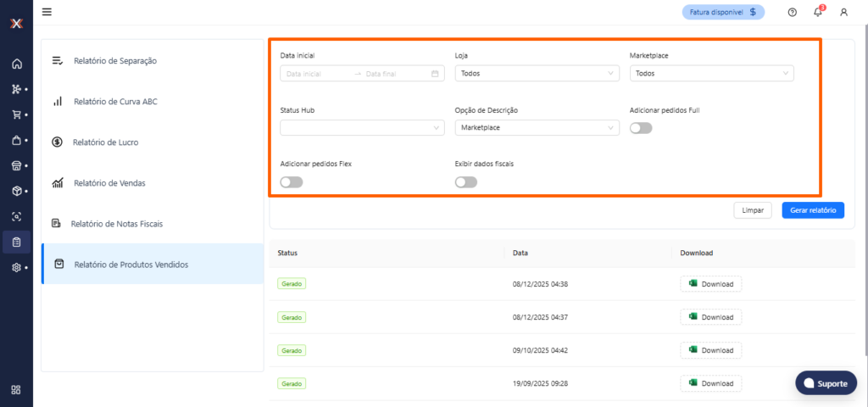This screenshot has height=407, width=868.
Task: Click the user profile icon
Action: tap(843, 12)
